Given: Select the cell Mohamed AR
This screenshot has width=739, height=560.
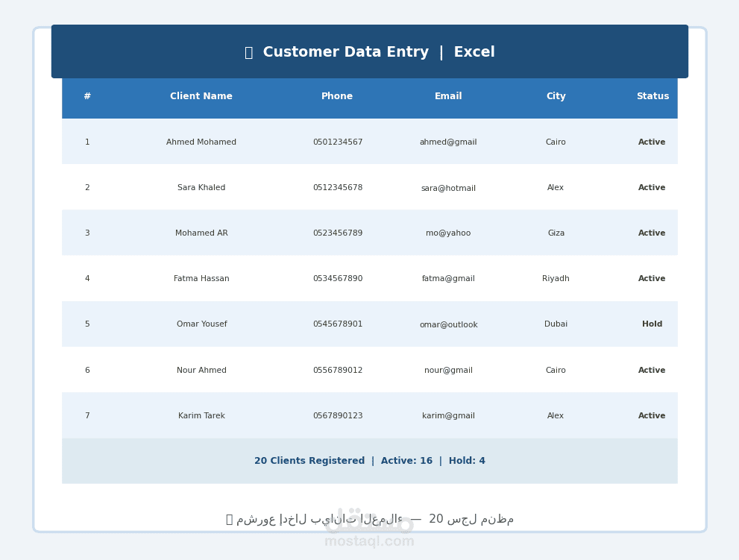Looking at the screenshot, I should click(201, 233).
